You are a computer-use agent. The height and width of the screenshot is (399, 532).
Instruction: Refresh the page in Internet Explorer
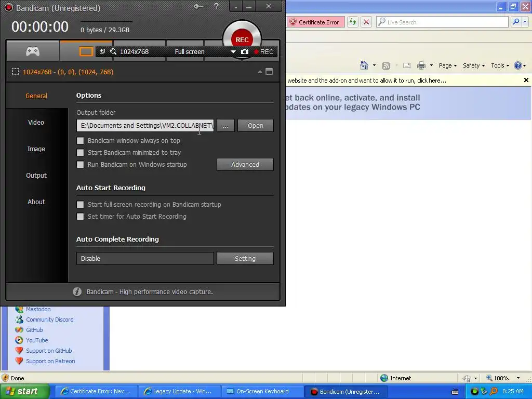point(353,22)
